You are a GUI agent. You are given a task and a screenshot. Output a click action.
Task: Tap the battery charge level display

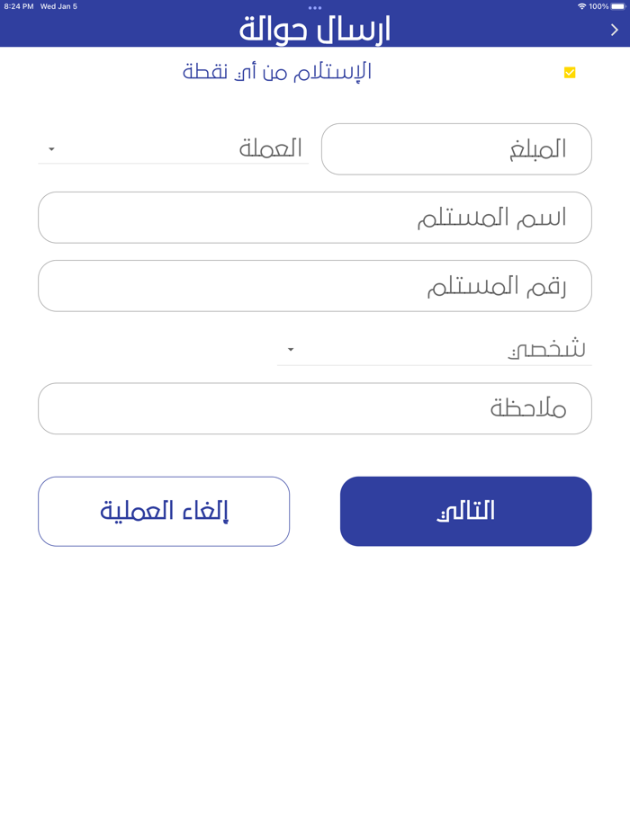[x=598, y=6]
